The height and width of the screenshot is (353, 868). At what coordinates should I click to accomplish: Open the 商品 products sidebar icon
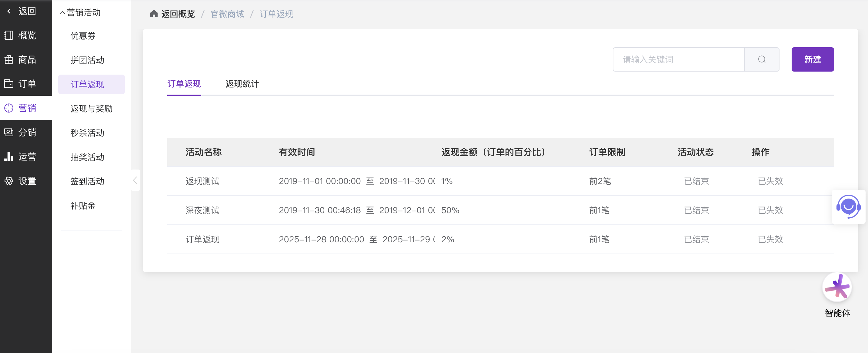(x=9, y=60)
